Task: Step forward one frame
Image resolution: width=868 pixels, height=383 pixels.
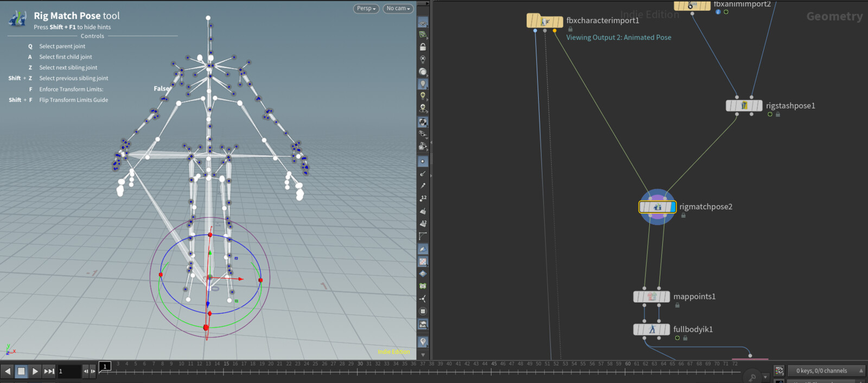Action: [93, 371]
